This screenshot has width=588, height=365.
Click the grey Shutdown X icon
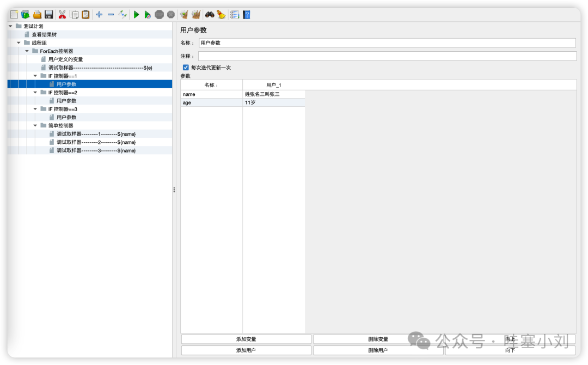(x=171, y=15)
